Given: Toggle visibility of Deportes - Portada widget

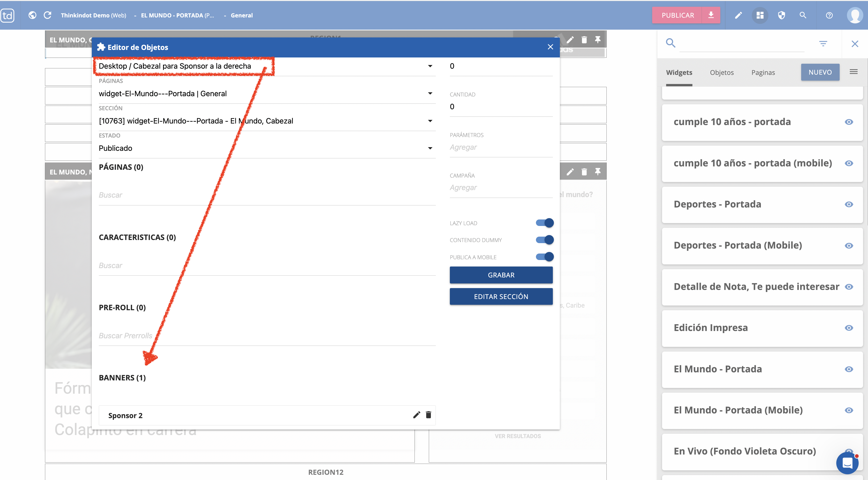Looking at the screenshot, I should point(849,204).
